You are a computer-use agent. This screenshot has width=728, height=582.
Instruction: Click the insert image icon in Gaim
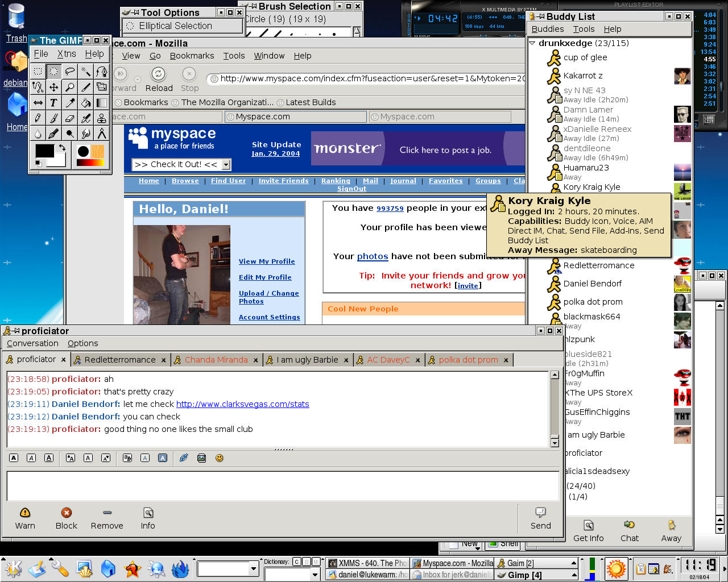click(201, 458)
